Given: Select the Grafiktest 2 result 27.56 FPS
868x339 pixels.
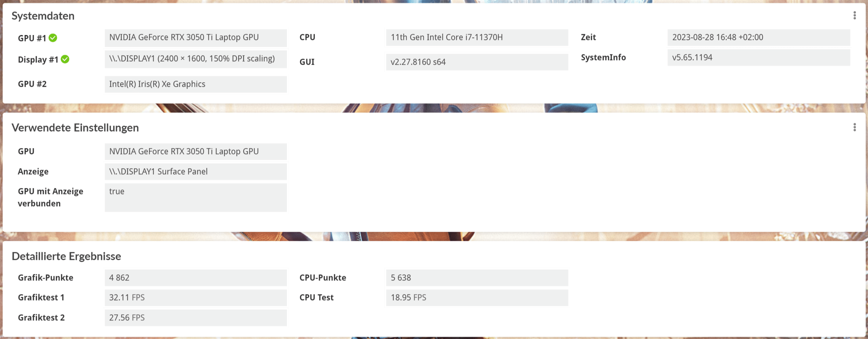Looking at the screenshot, I should pos(196,318).
